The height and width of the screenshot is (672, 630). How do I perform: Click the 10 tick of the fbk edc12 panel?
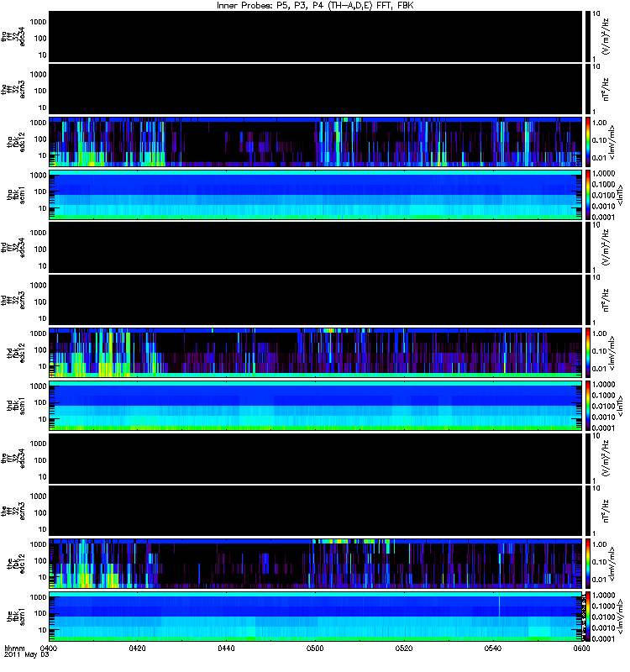(x=43, y=577)
